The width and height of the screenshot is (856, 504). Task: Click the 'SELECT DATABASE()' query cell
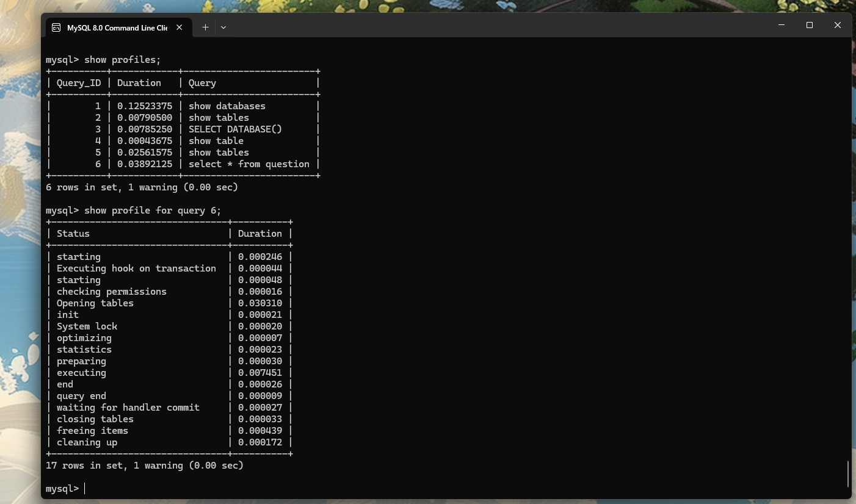pos(235,129)
